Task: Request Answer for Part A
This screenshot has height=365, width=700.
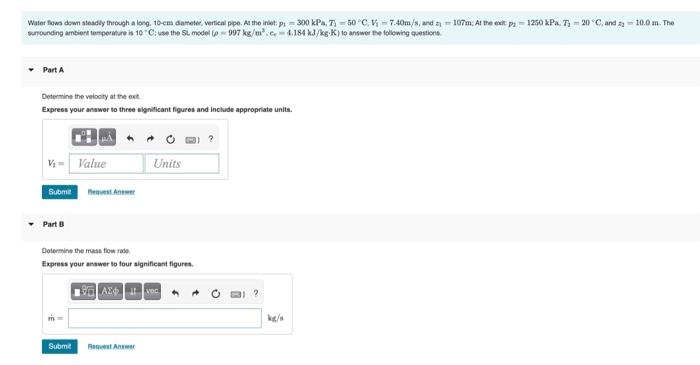Action: (x=111, y=192)
